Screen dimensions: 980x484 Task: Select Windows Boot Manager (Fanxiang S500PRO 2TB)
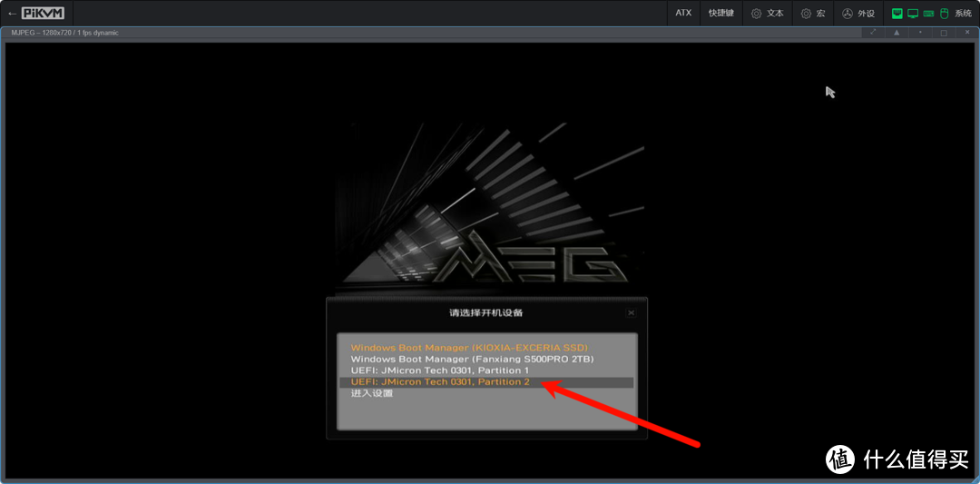pos(472,360)
